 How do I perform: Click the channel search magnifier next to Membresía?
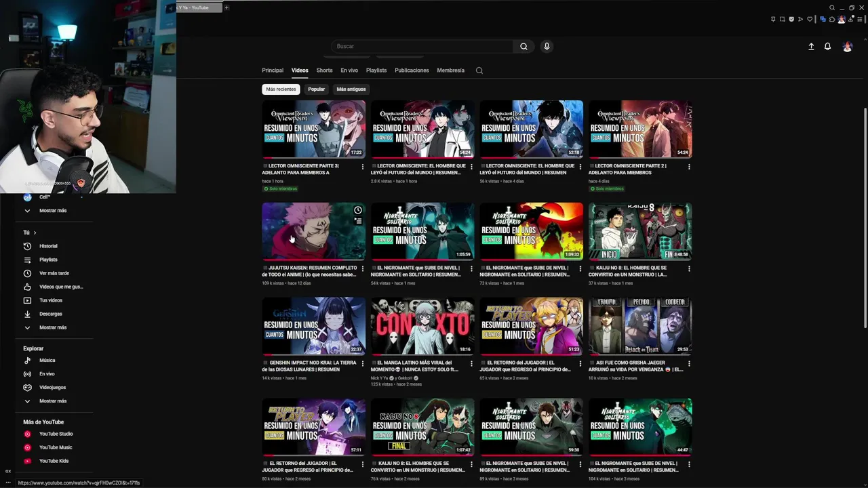click(479, 70)
